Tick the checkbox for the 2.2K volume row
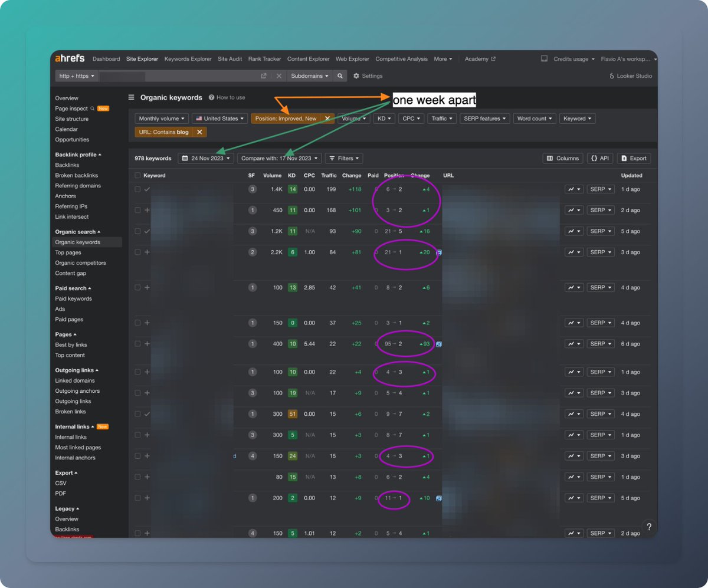708x588 pixels. point(137,252)
